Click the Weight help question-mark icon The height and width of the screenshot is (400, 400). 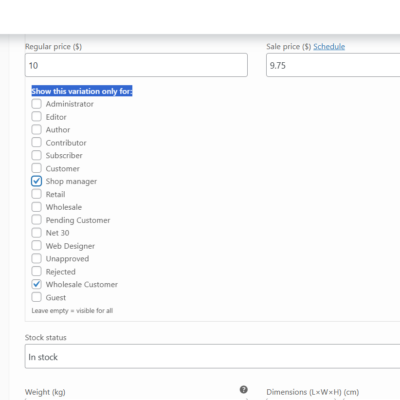(x=244, y=389)
